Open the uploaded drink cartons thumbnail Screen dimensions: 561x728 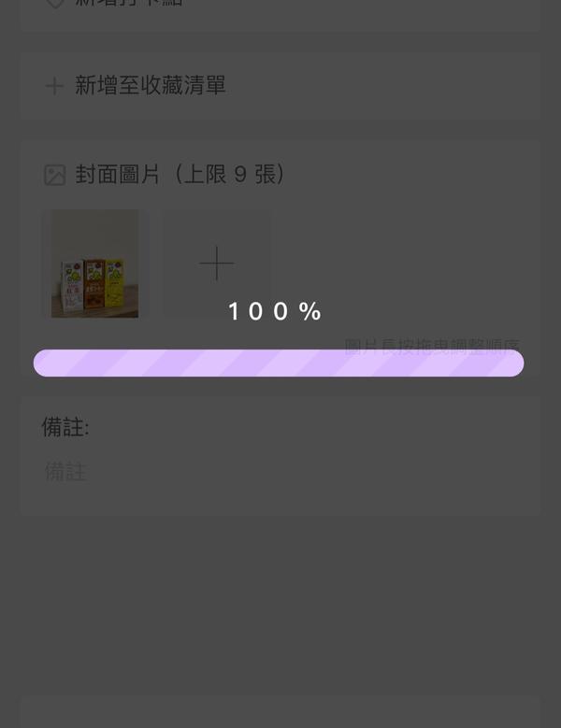coord(94,264)
